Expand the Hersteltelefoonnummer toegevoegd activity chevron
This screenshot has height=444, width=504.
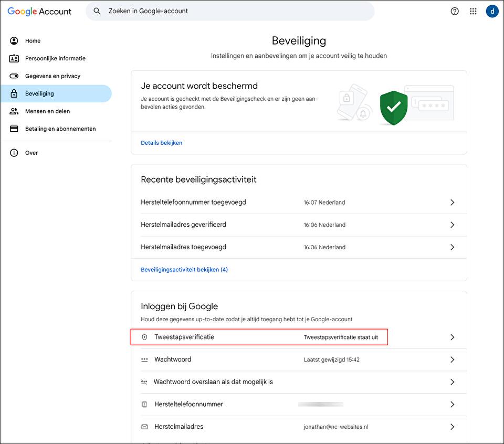452,203
